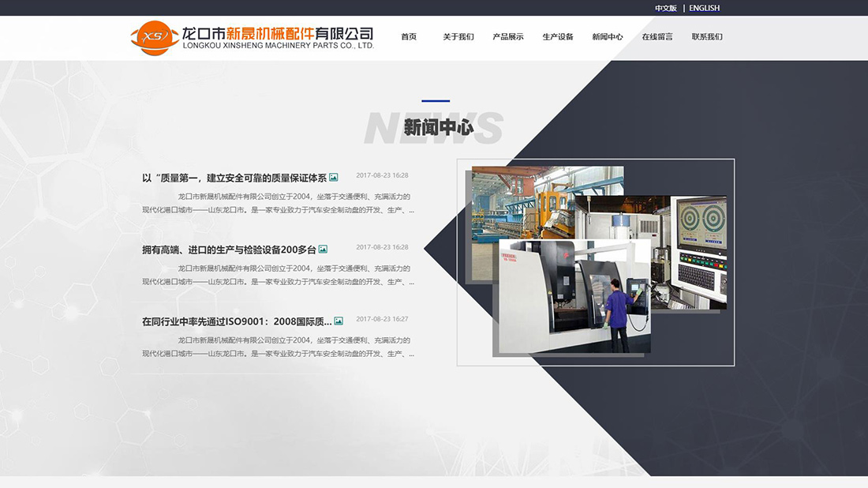Image resolution: width=868 pixels, height=488 pixels.
Task: Open the 产品展示 section
Action: point(508,36)
